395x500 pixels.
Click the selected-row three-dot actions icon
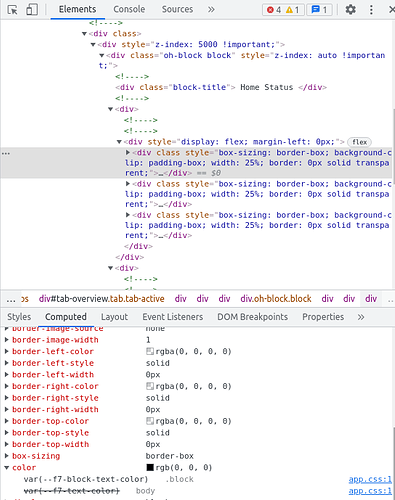point(6,153)
